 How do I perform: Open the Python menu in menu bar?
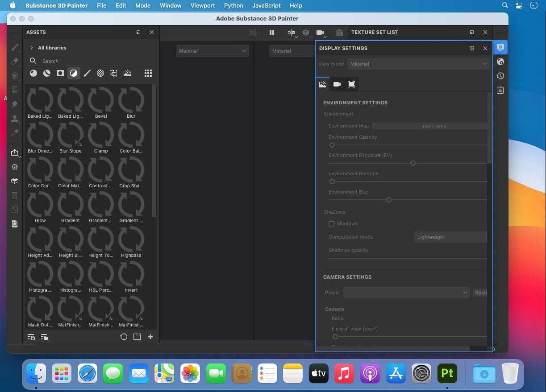pyautogui.click(x=233, y=5)
